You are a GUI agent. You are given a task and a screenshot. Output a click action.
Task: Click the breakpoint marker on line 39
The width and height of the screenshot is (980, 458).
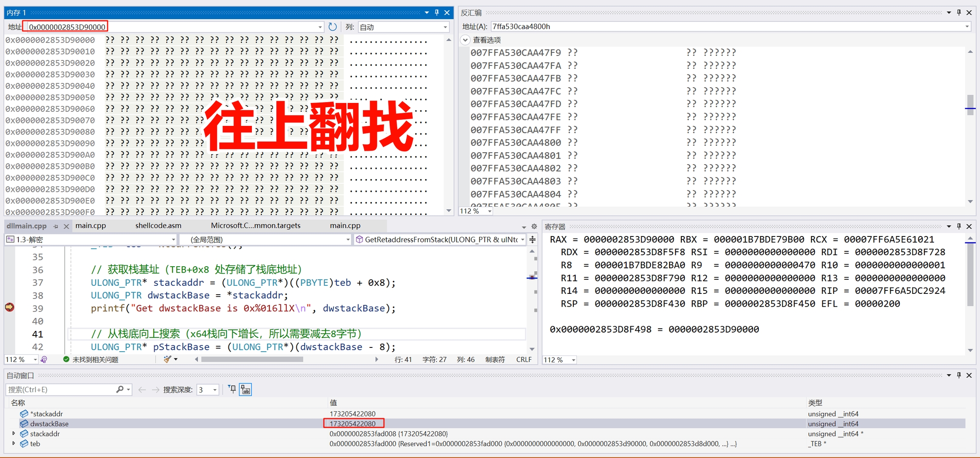(9, 307)
